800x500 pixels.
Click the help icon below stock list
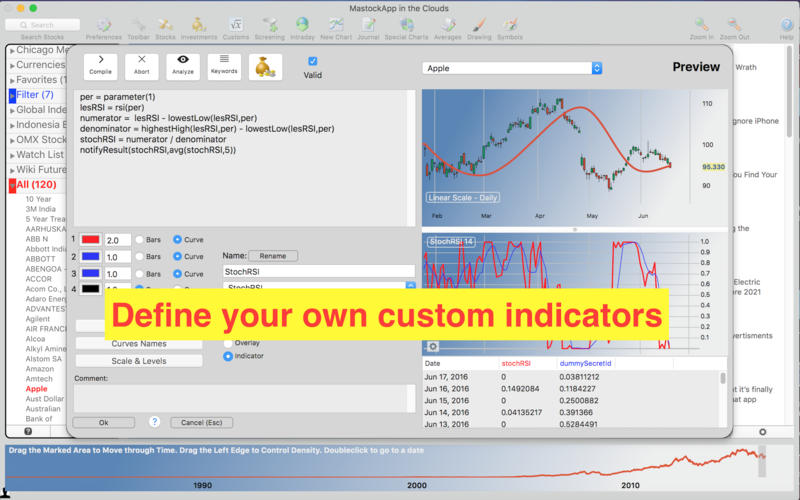click(x=28, y=432)
